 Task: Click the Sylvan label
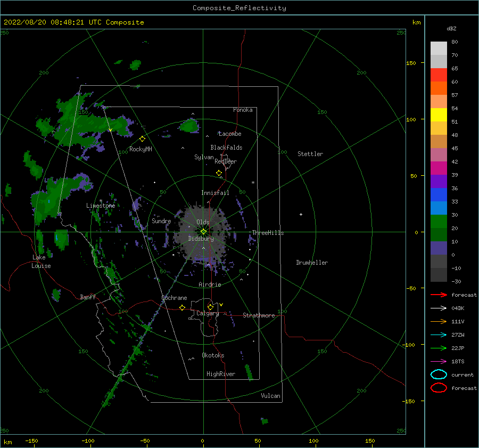click(204, 157)
